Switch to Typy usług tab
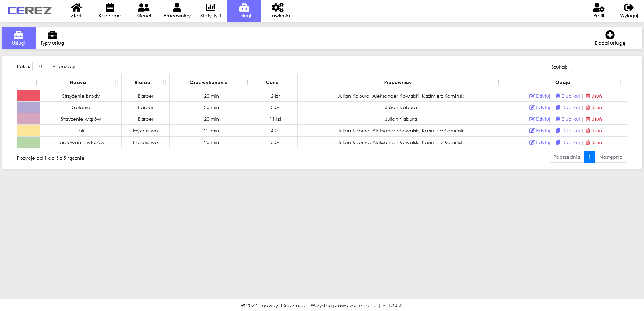This screenshot has width=644, height=311. [x=52, y=38]
